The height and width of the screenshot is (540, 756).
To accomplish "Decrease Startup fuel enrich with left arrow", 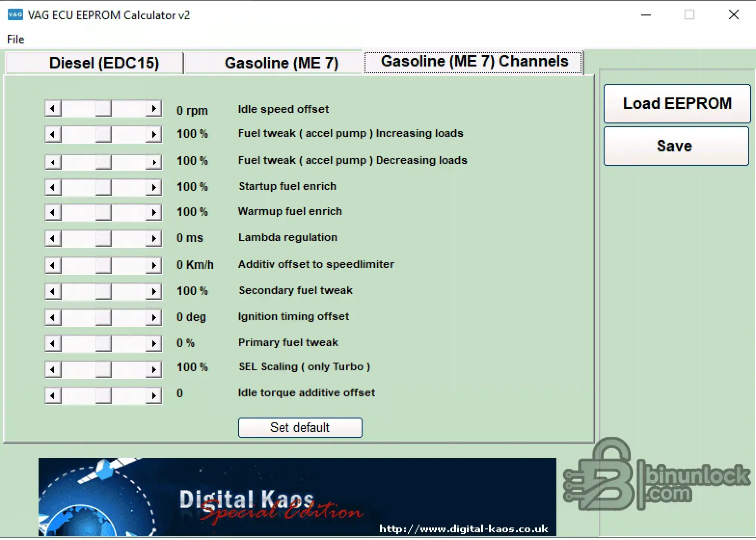I will pyautogui.click(x=53, y=187).
